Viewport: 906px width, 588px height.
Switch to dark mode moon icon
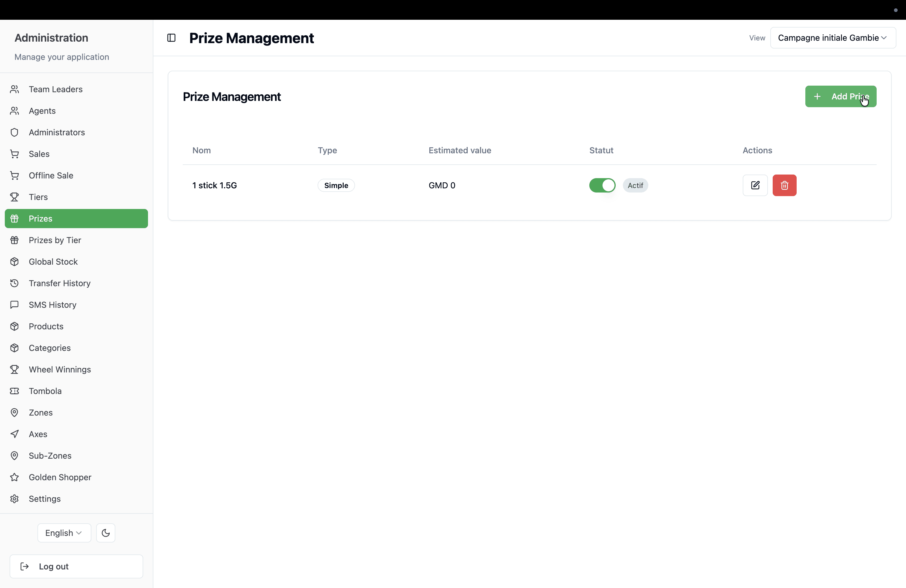coord(106,533)
